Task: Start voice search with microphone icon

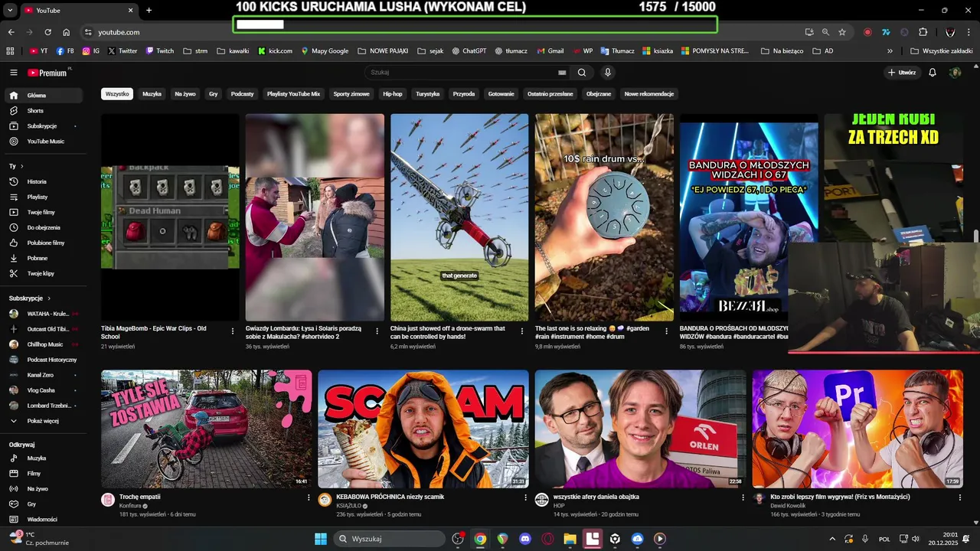Action: coord(608,73)
